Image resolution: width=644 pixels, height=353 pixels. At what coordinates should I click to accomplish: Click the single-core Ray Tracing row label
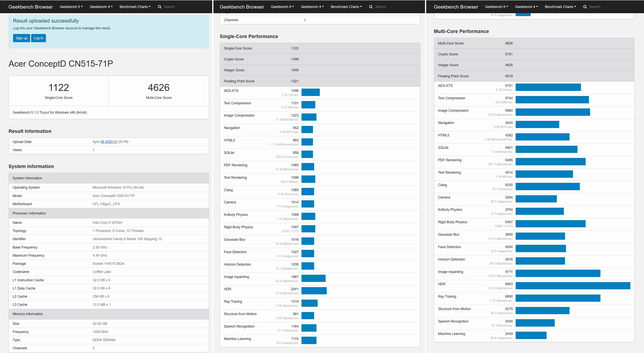coord(233,302)
